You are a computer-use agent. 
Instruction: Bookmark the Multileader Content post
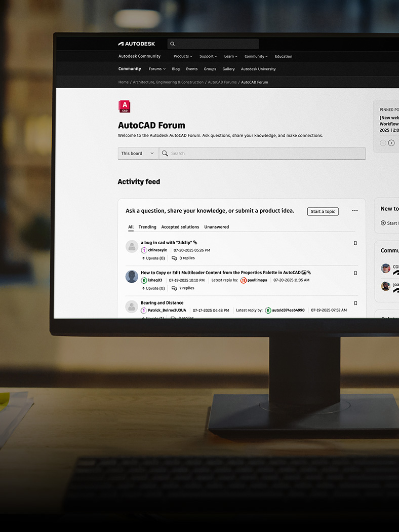355,273
